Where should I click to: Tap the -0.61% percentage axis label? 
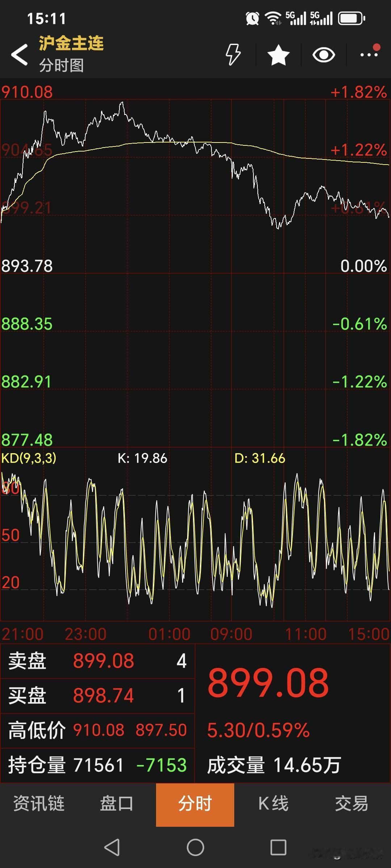[360, 324]
